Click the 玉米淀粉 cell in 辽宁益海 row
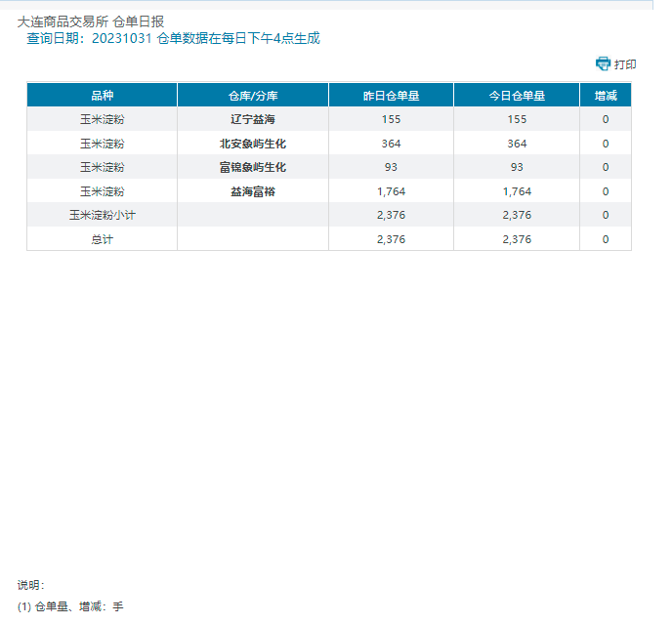This screenshot has height=624, width=672. click(102, 119)
